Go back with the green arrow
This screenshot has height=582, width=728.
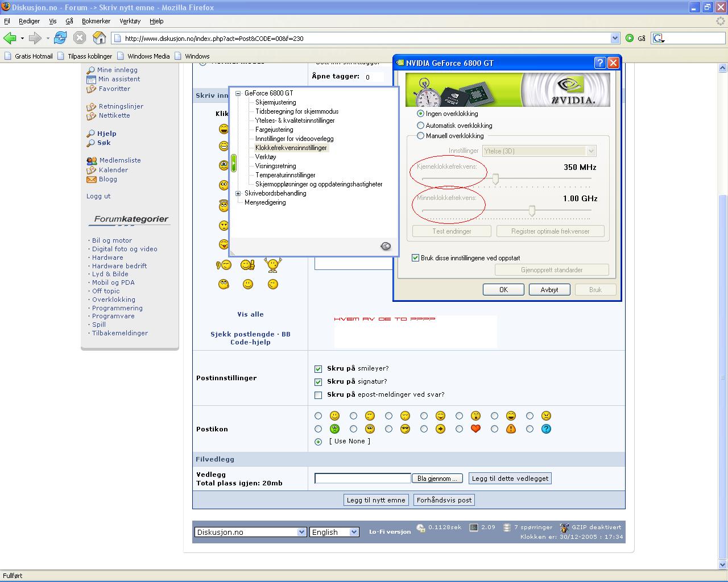coord(9,38)
